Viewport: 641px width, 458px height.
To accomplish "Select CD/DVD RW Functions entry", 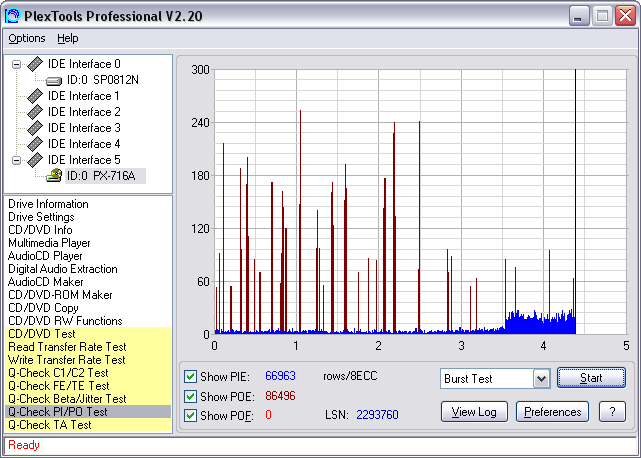I will point(65,321).
